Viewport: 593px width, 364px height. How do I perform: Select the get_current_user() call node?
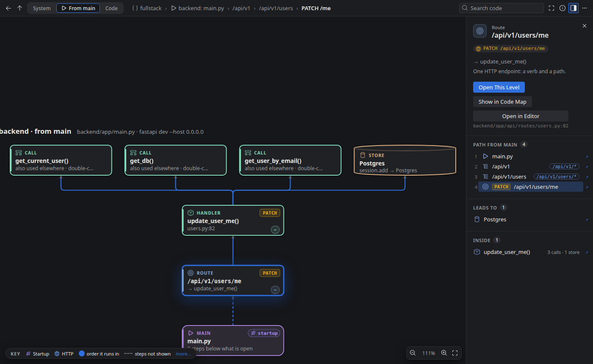click(61, 160)
